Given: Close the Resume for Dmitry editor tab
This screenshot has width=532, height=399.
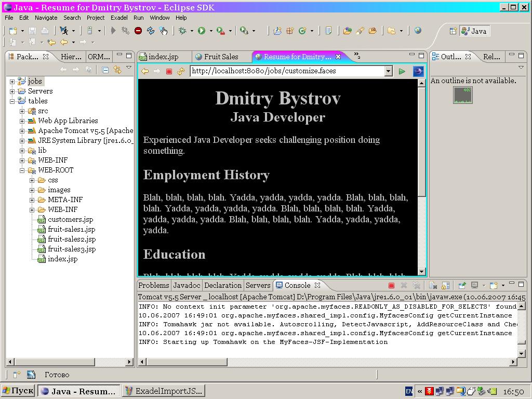Looking at the screenshot, I should (x=338, y=57).
